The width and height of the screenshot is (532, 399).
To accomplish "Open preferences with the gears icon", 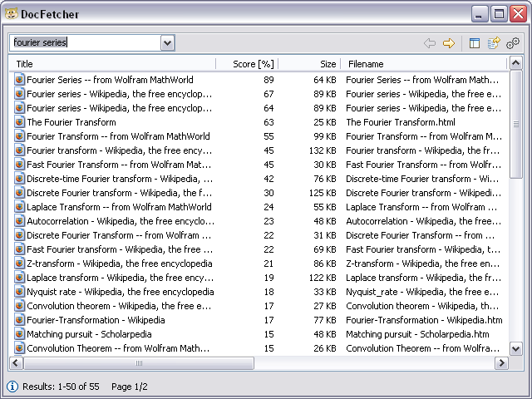I will [x=513, y=43].
